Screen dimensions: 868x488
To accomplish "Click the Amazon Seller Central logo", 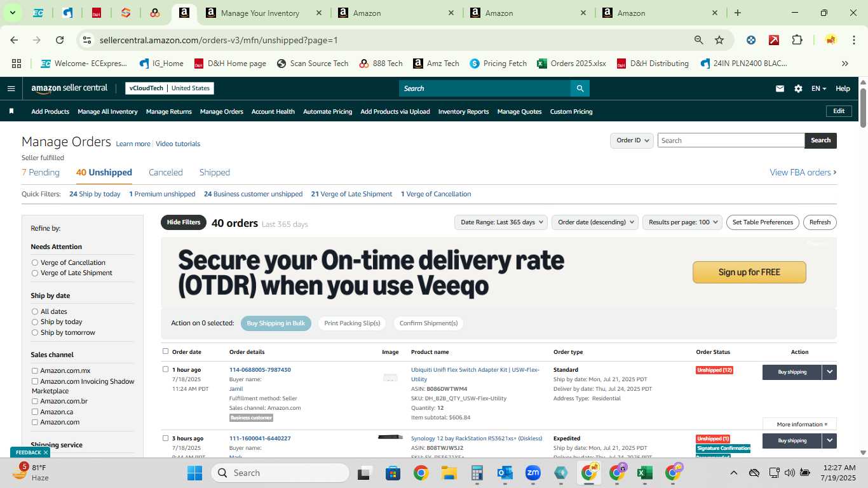I will [69, 88].
